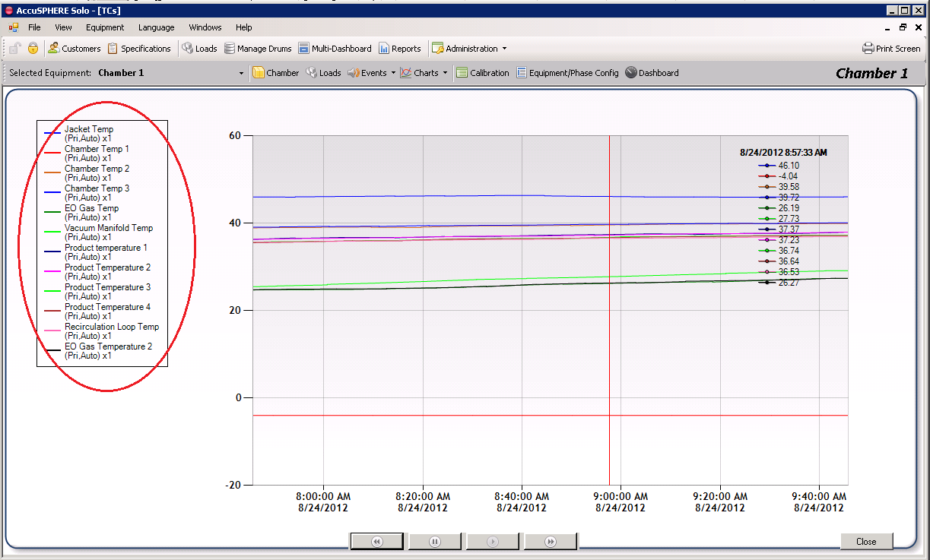Rewind the chart with the back button
The width and height of the screenshot is (930, 560).
pyautogui.click(x=376, y=542)
